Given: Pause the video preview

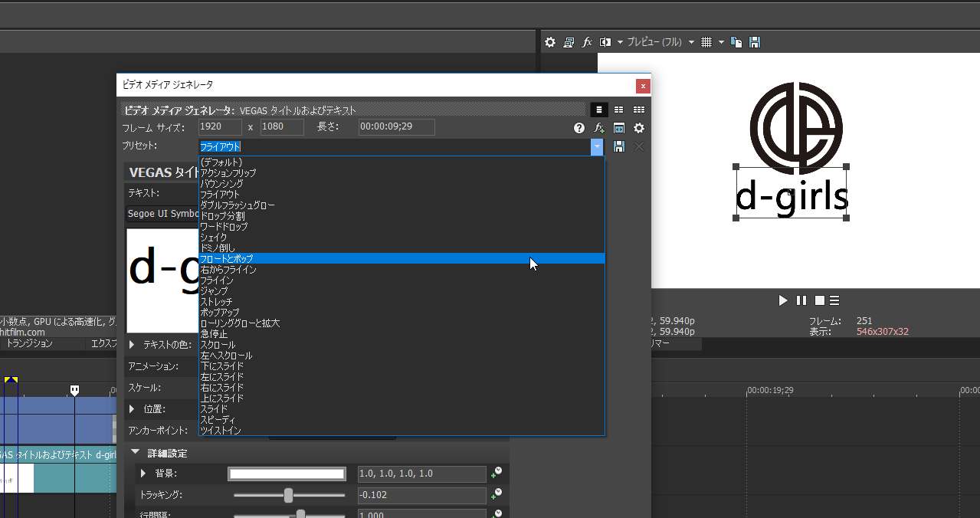Looking at the screenshot, I should click(801, 300).
